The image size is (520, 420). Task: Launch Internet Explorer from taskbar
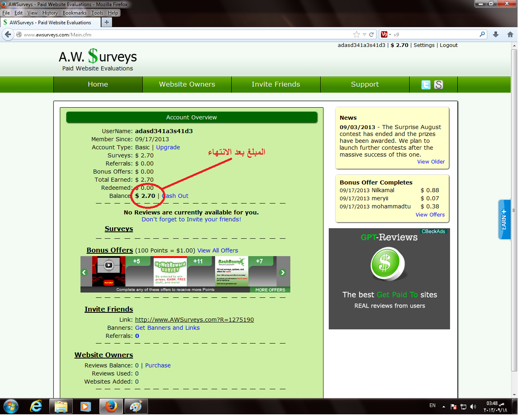(36, 406)
